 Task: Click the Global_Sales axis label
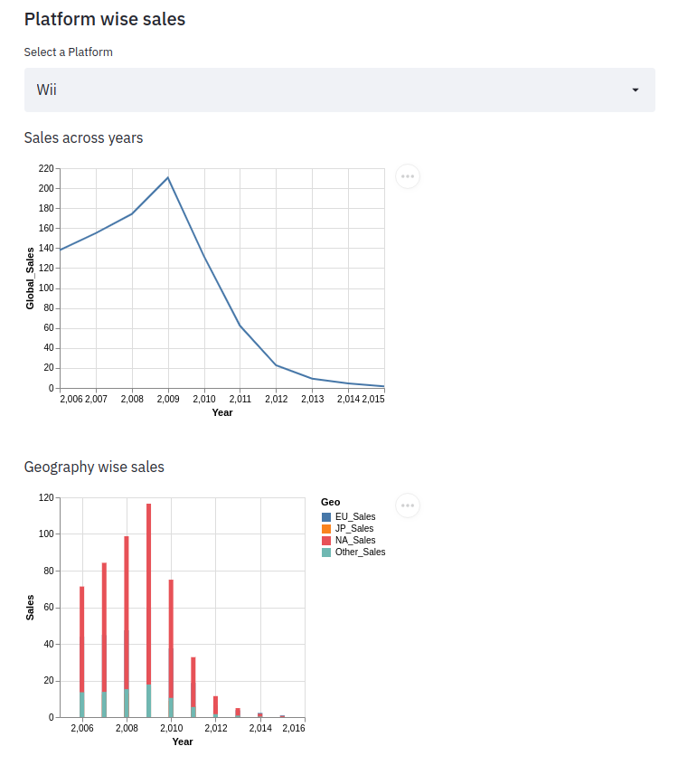tap(29, 278)
